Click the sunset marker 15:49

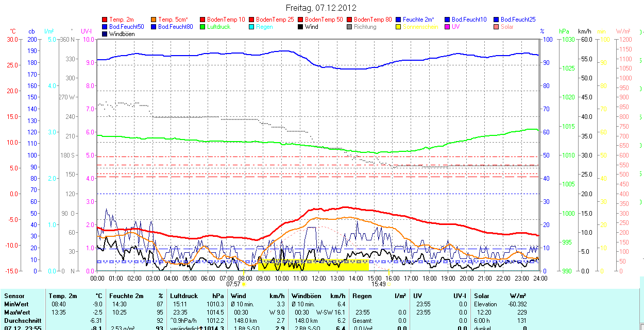tap(378, 284)
